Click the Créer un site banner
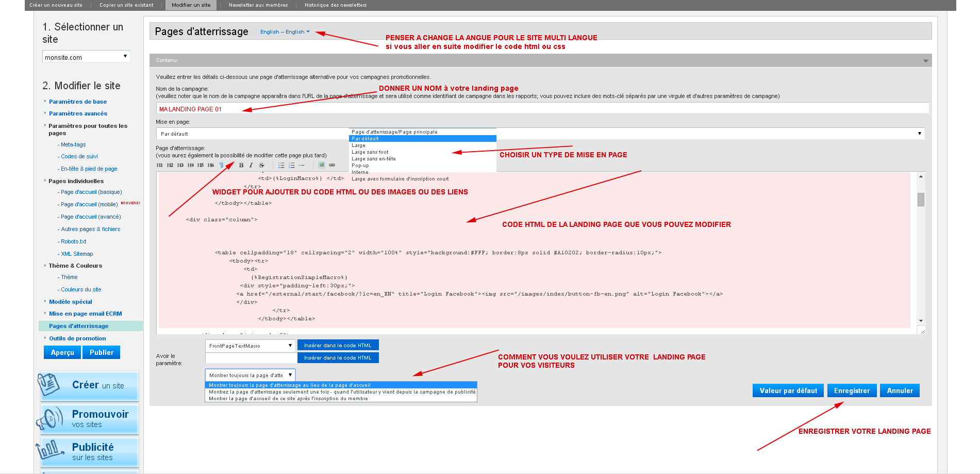The height and width of the screenshot is (474, 980). pos(89,386)
